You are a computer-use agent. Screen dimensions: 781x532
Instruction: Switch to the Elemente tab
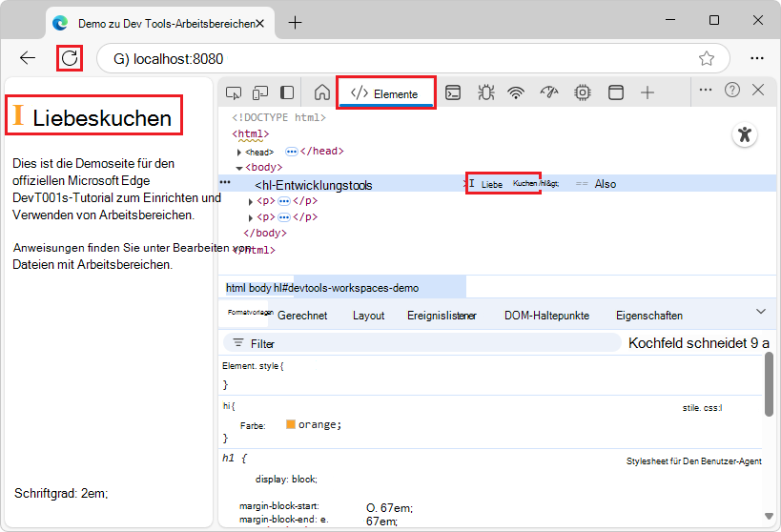386,93
